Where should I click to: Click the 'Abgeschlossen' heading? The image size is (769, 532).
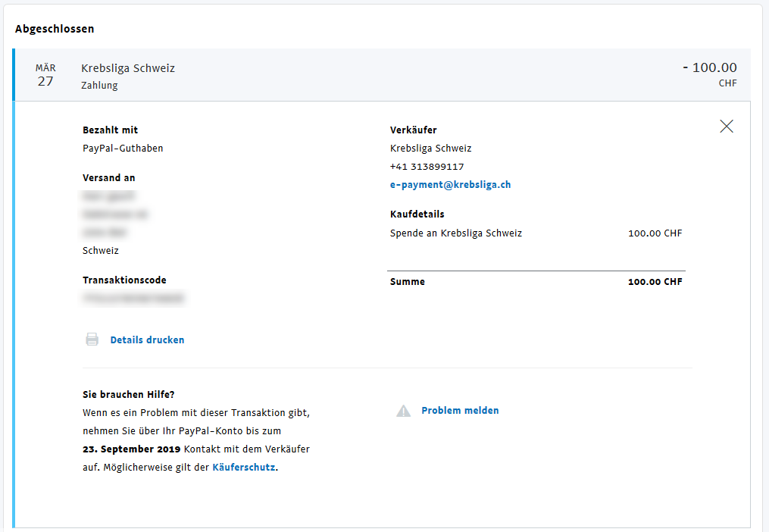pos(55,29)
